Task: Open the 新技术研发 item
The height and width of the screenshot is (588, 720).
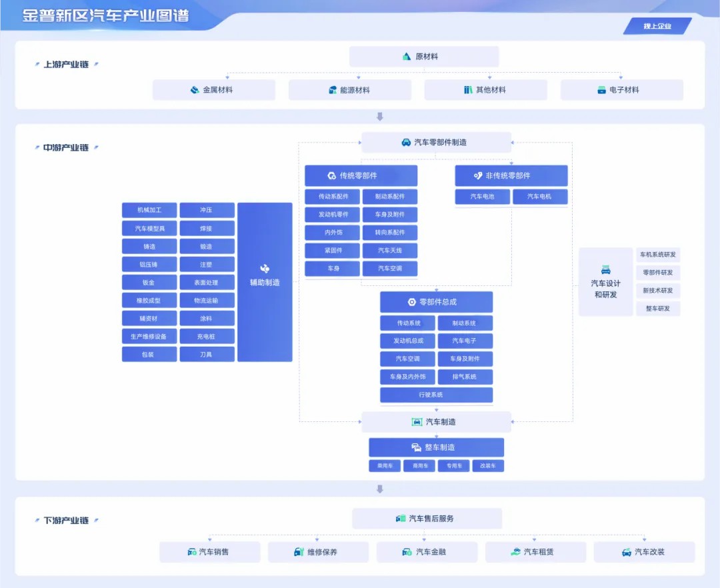Action: 657,291
